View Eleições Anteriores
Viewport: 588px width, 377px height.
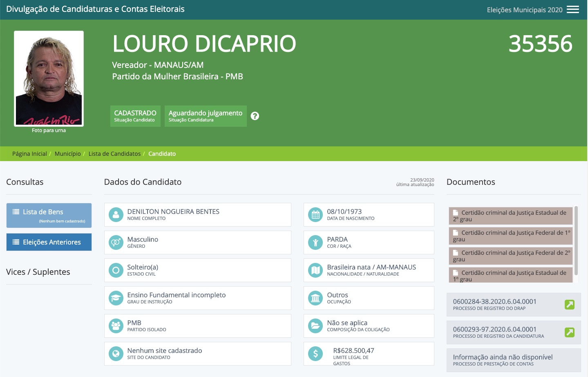pos(49,242)
